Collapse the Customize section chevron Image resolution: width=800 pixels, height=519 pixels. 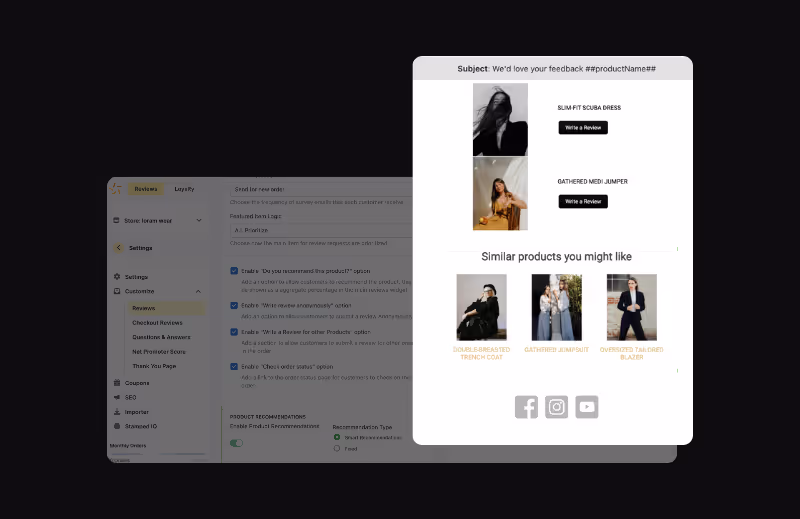pyautogui.click(x=198, y=291)
